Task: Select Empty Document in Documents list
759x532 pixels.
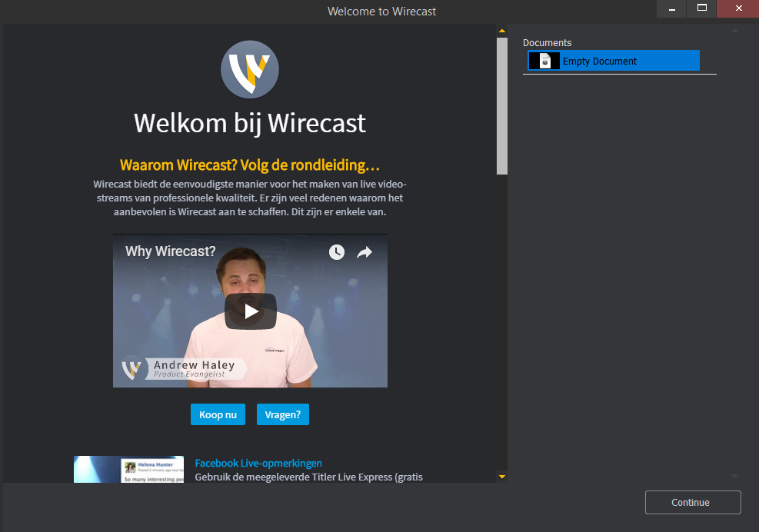Action: (614, 61)
